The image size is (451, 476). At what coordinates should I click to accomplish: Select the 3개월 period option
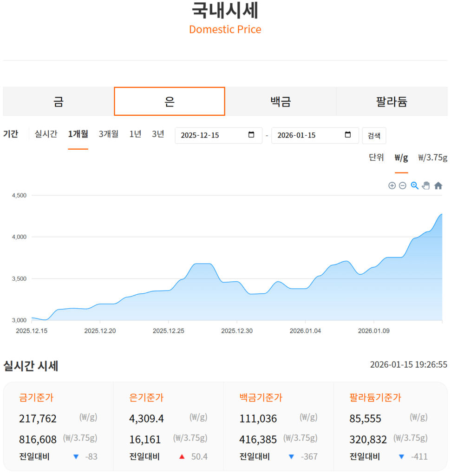[109, 134]
